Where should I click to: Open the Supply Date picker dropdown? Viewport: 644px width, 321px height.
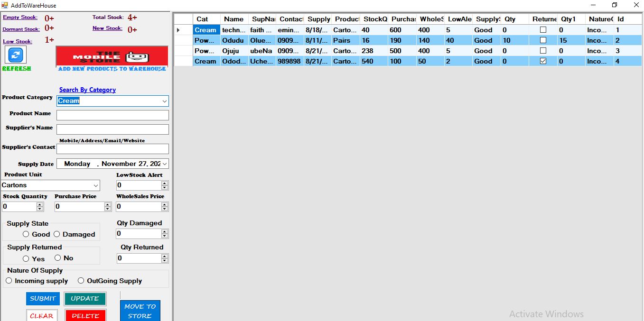point(164,164)
